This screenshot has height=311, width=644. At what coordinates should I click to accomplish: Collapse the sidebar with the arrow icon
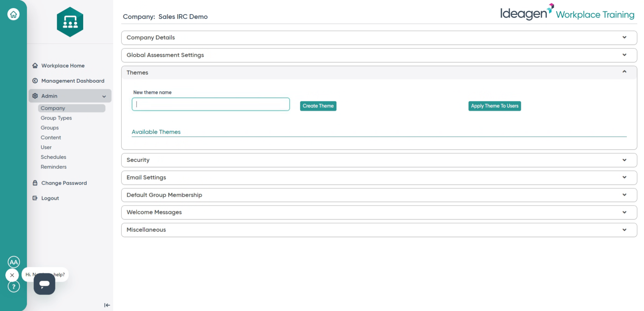pyautogui.click(x=107, y=305)
